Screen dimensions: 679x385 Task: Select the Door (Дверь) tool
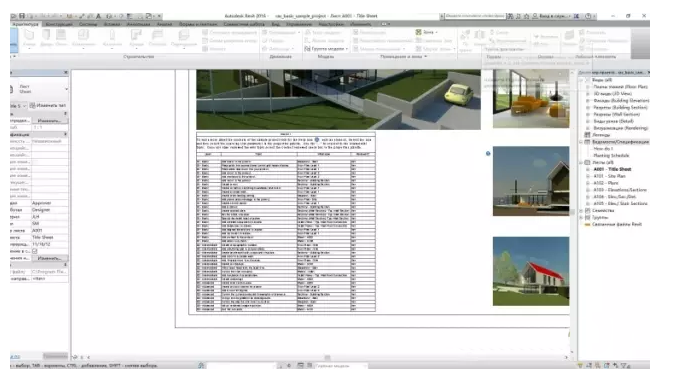click(x=46, y=38)
